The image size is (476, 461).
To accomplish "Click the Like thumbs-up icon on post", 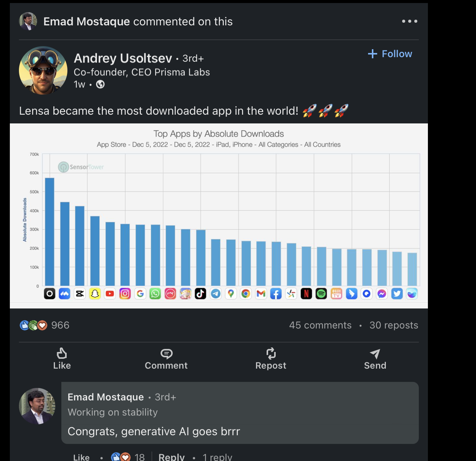I will pyautogui.click(x=62, y=354).
